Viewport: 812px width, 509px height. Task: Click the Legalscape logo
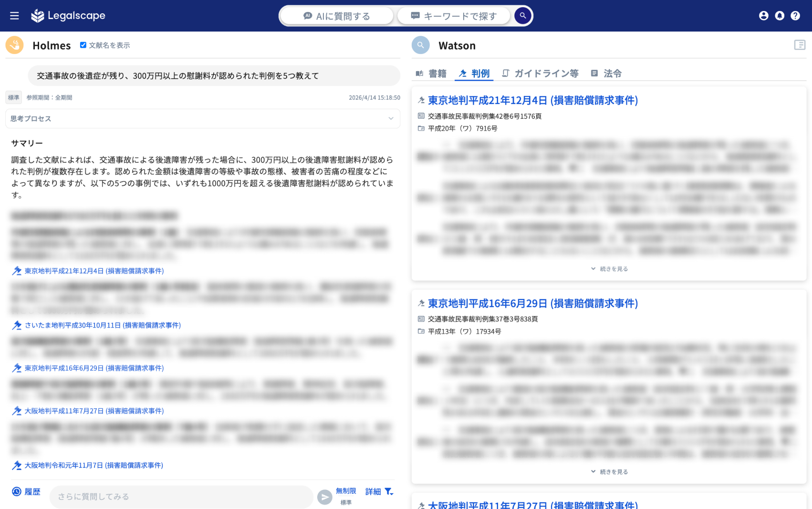point(68,16)
